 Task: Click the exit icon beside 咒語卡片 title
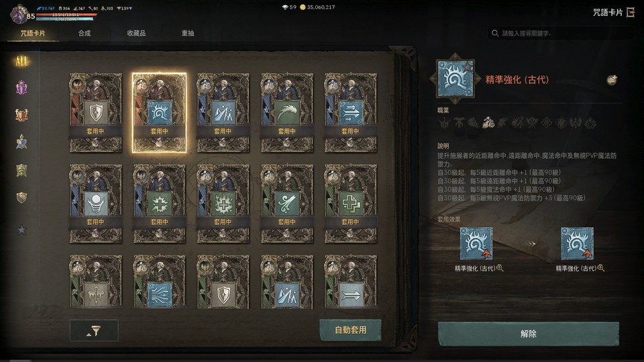631,13
